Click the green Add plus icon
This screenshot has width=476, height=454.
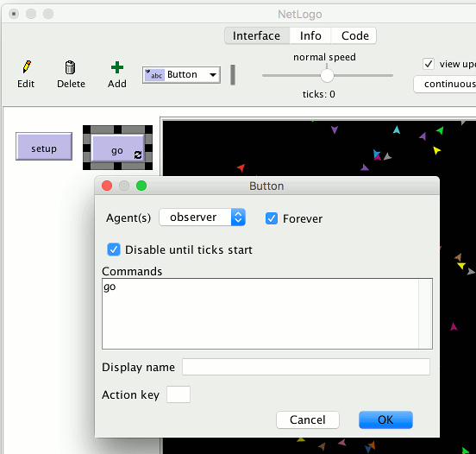(x=117, y=67)
